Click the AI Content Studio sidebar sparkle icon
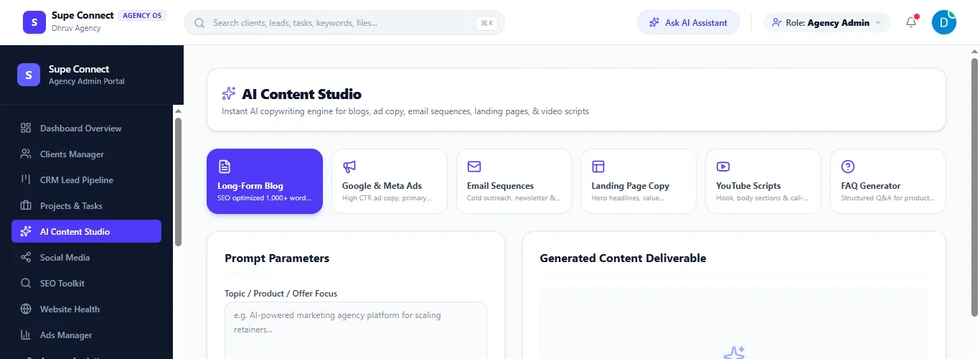Image resolution: width=980 pixels, height=359 pixels. 26,232
